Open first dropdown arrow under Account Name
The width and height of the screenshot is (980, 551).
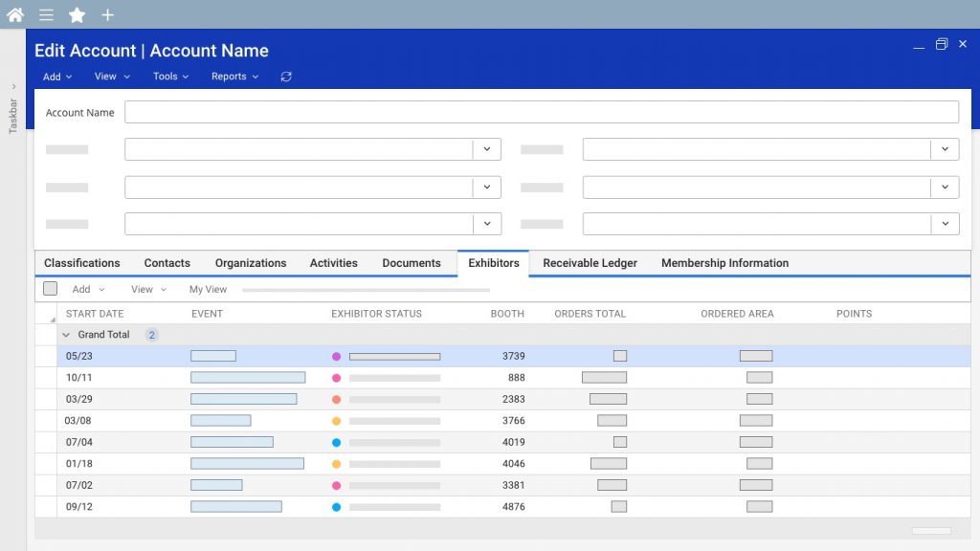click(x=487, y=149)
